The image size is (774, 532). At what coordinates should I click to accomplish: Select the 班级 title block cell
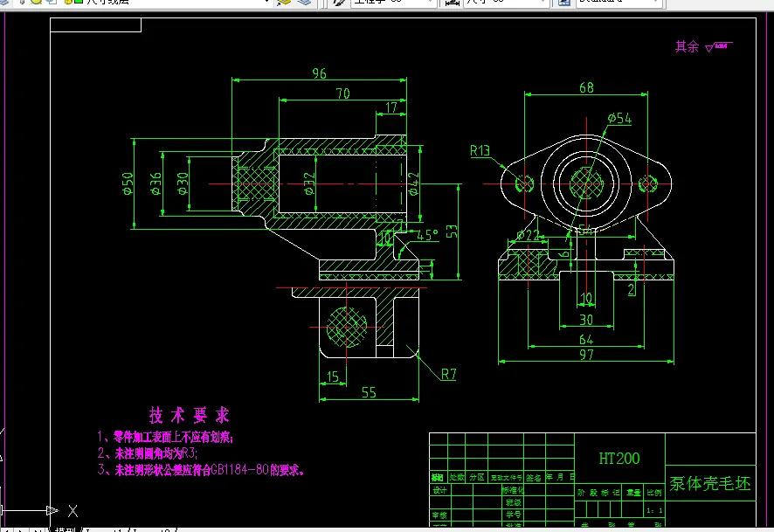click(x=513, y=502)
